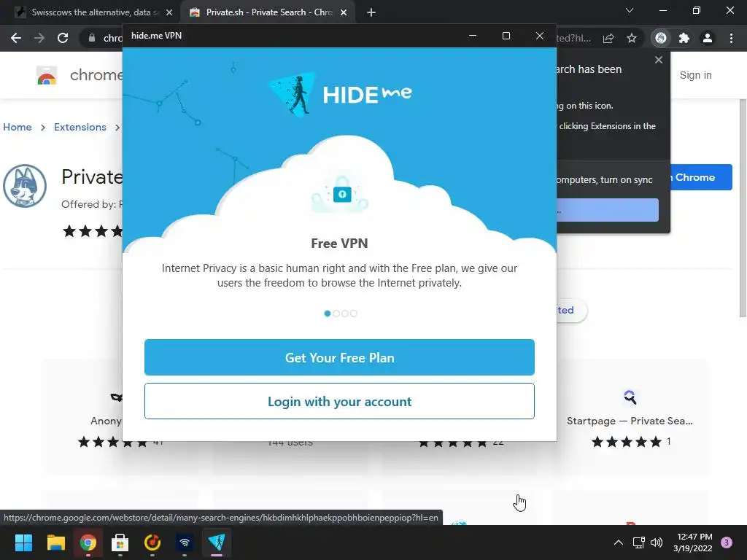Viewport: 747px width, 560px height.
Task: Click the Private.sh husky extension logo
Action: (25, 186)
